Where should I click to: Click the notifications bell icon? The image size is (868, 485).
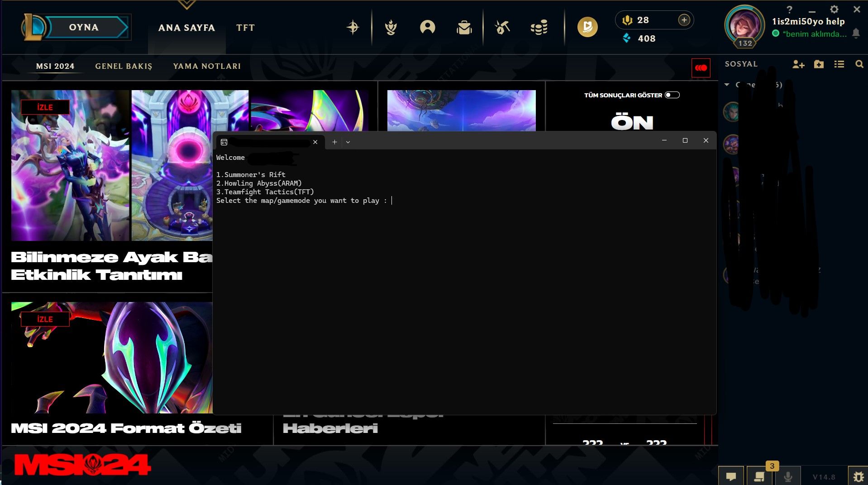(856, 34)
